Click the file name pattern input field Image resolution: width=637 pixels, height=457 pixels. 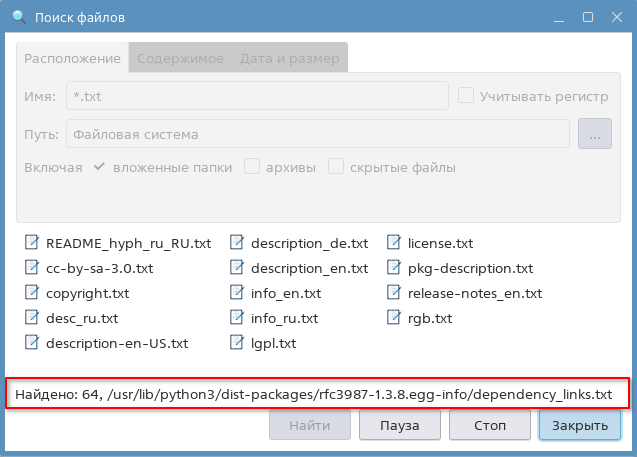pyautogui.click(x=256, y=96)
